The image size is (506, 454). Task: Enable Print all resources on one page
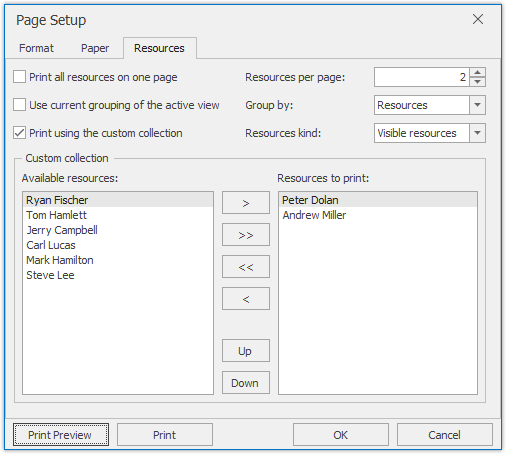[19, 77]
